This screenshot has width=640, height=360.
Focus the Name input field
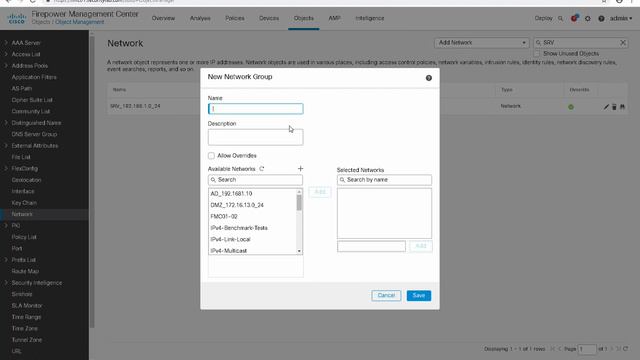point(256,109)
